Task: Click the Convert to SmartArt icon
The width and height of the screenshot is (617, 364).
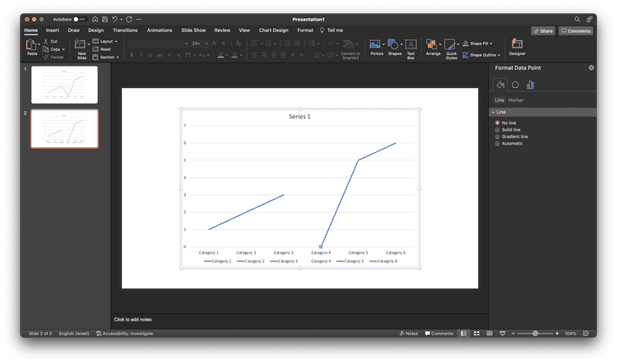Action: pyautogui.click(x=348, y=44)
